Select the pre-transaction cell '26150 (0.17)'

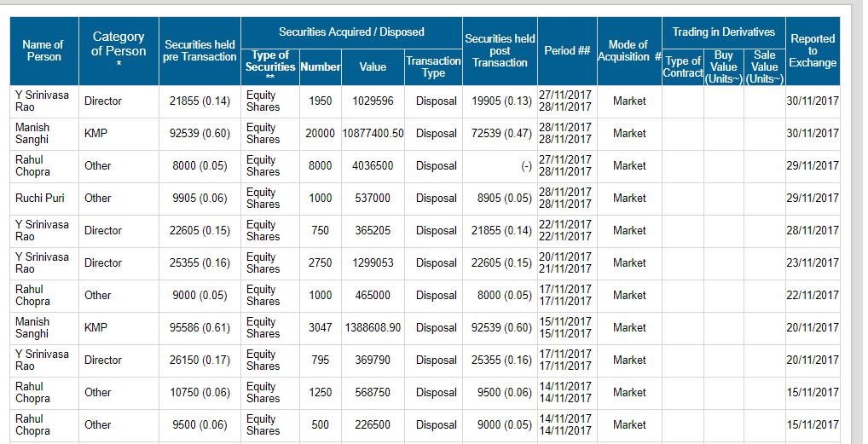coord(200,360)
